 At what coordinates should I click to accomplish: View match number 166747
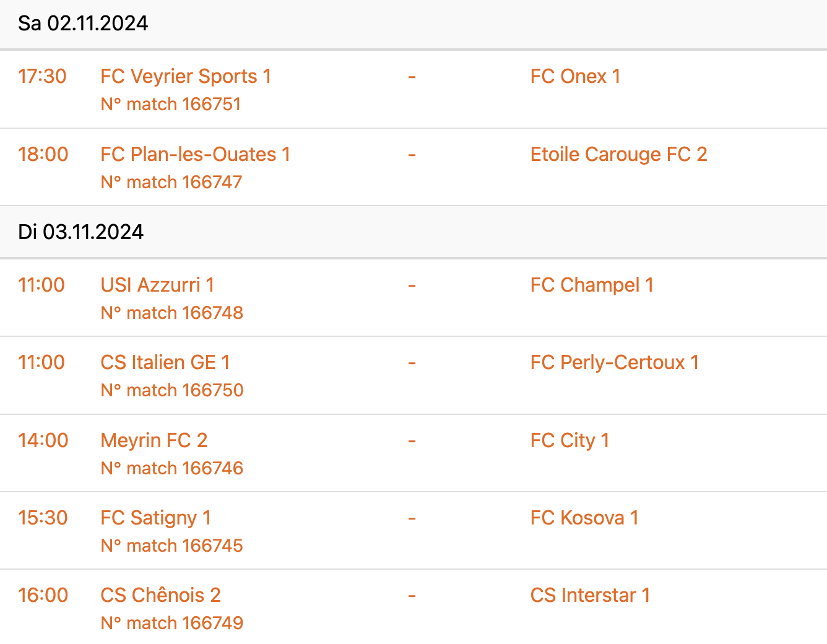pyautogui.click(x=171, y=182)
